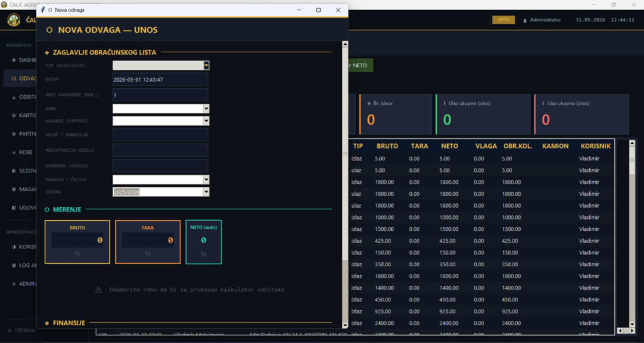The image size is (644, 343).
Task: Open the TIP (ULAZ/IZLAZ) dropdown
Action: (x=206, y=65)
